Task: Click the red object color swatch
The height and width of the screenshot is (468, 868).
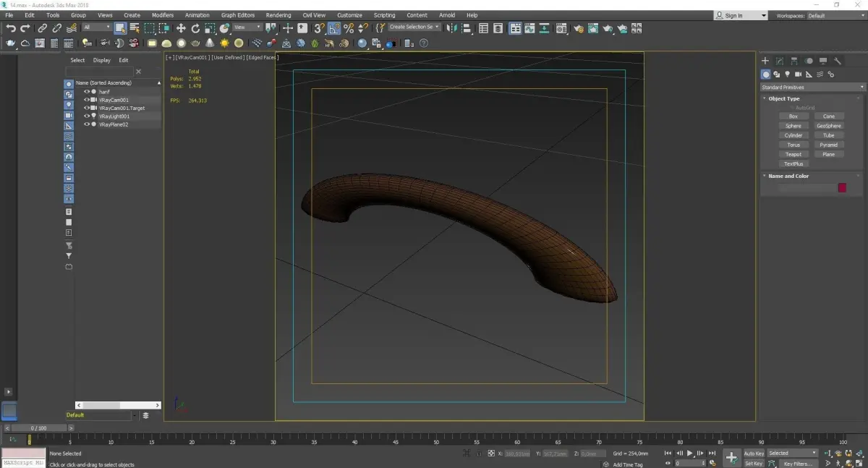Action: click(x=842, y=188)
